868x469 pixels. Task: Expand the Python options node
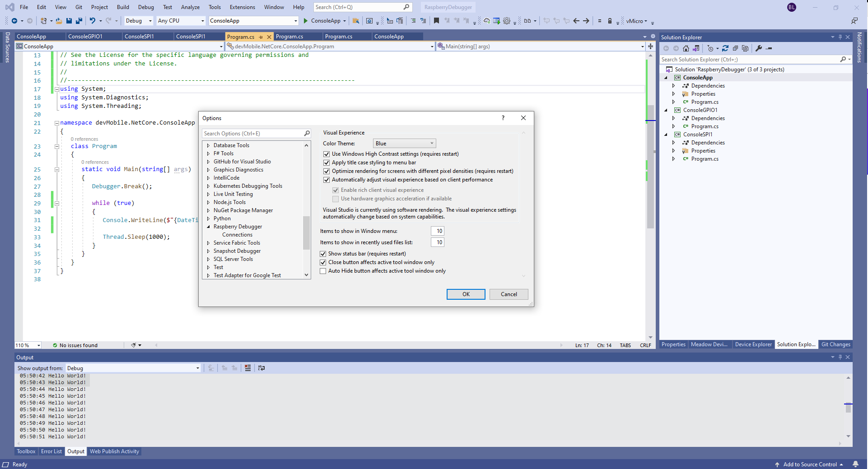point(208,218)
